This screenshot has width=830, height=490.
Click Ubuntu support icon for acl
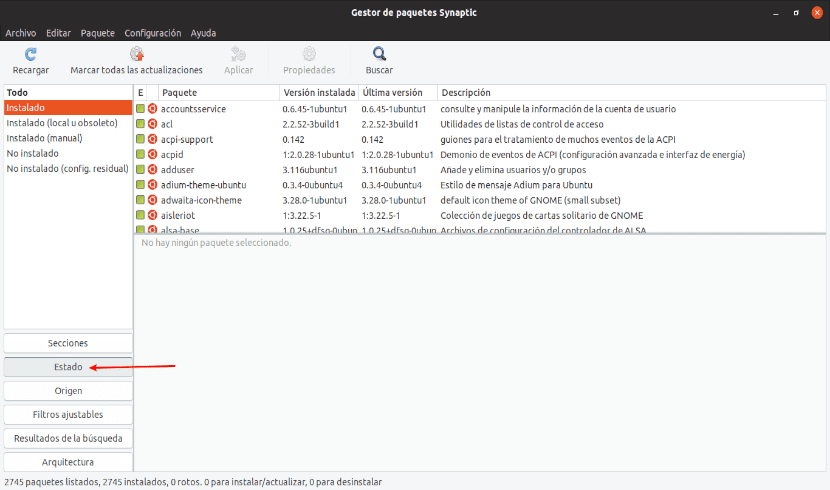[x=152, y=124]
